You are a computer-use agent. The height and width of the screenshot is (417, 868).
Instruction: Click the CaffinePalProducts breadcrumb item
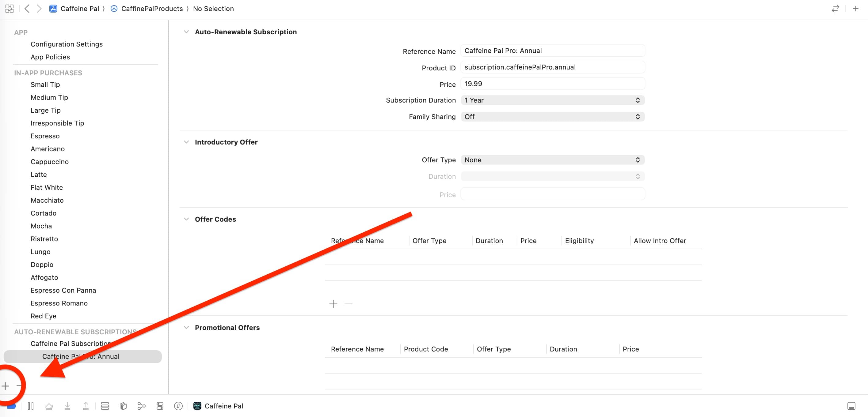tap(152, 8)
